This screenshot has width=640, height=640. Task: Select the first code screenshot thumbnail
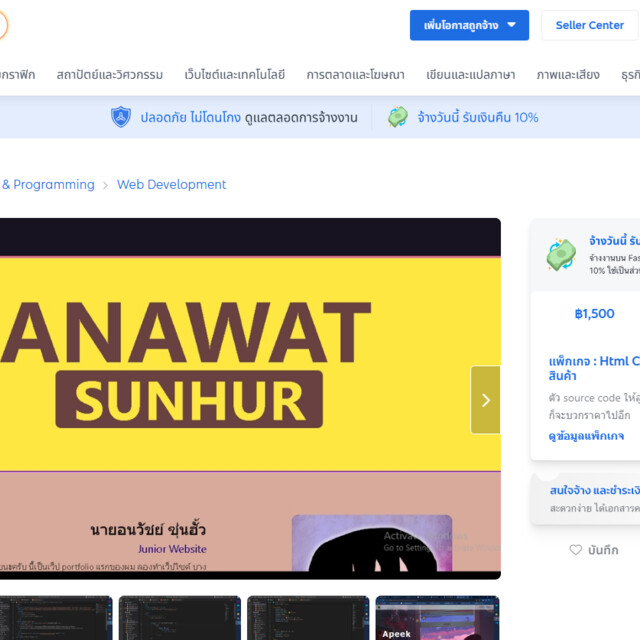coord(55,618)
